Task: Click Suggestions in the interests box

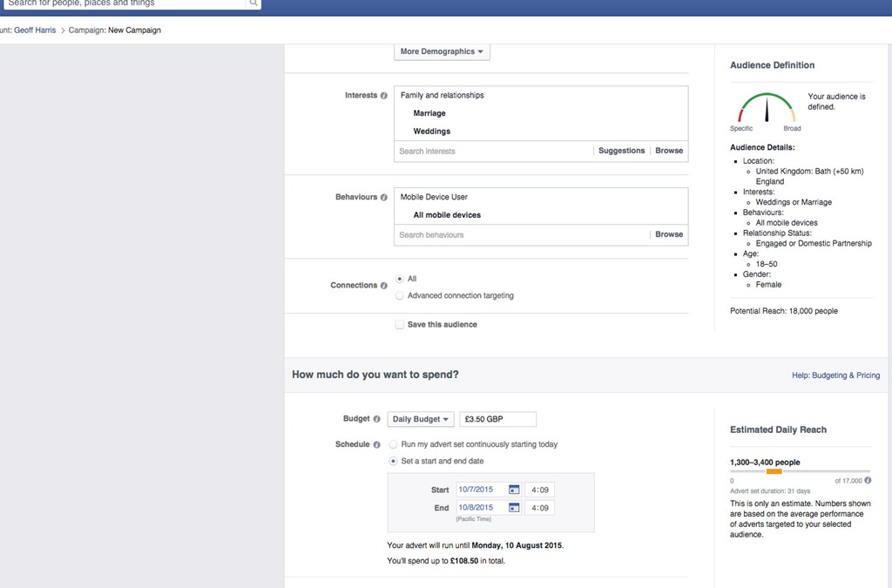Action: (621, 151)
